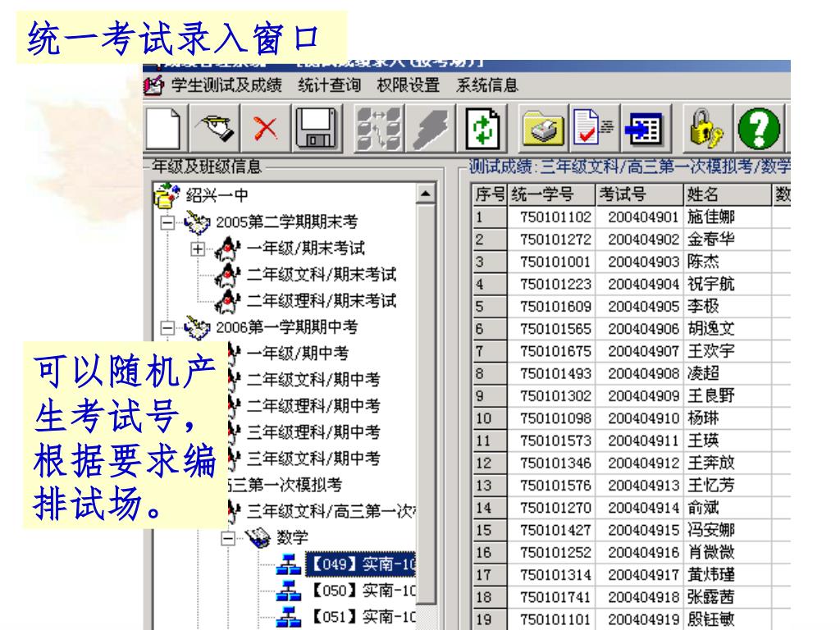Select 三年级文科/期中考 in the tree
This screenshot has width=840, height=630.
[x=313, y=458]
